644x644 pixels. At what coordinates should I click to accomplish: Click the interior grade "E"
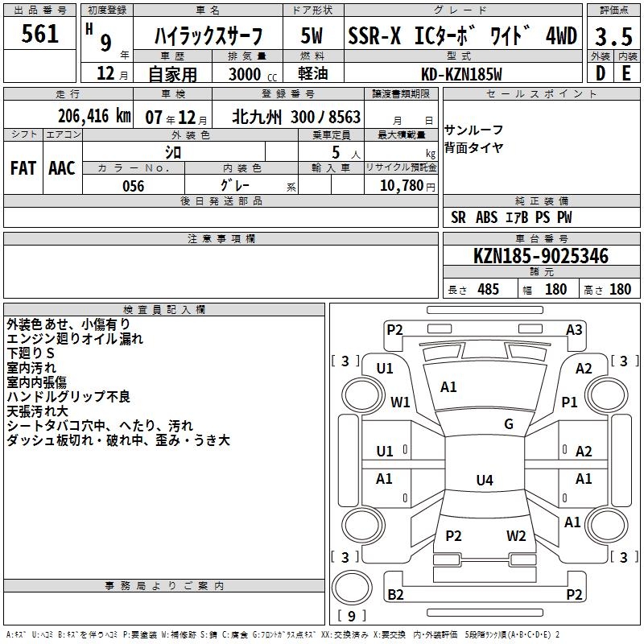pyautogui.click(x=626, y=73)
